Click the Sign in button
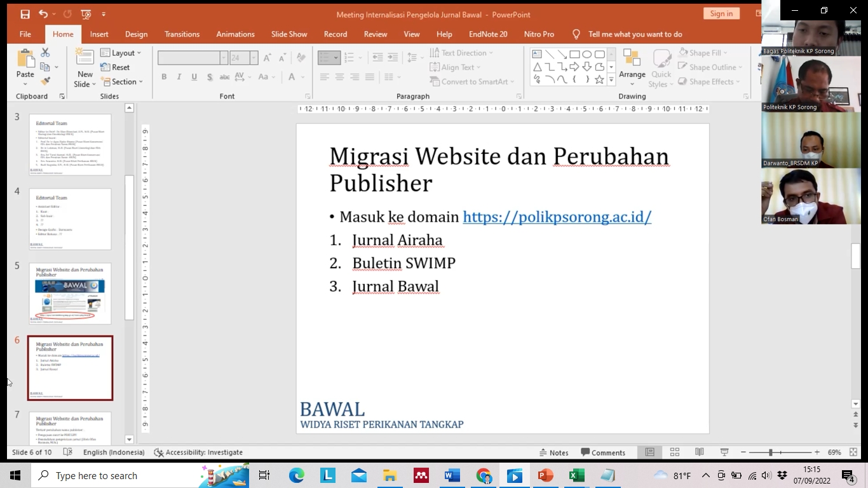868x488 pixels. [721, 13]
